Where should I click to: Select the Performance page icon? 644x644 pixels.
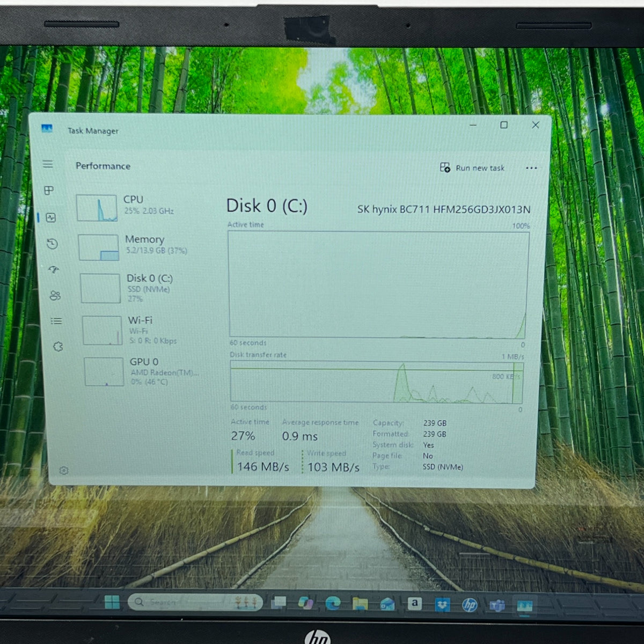(51, 217)
